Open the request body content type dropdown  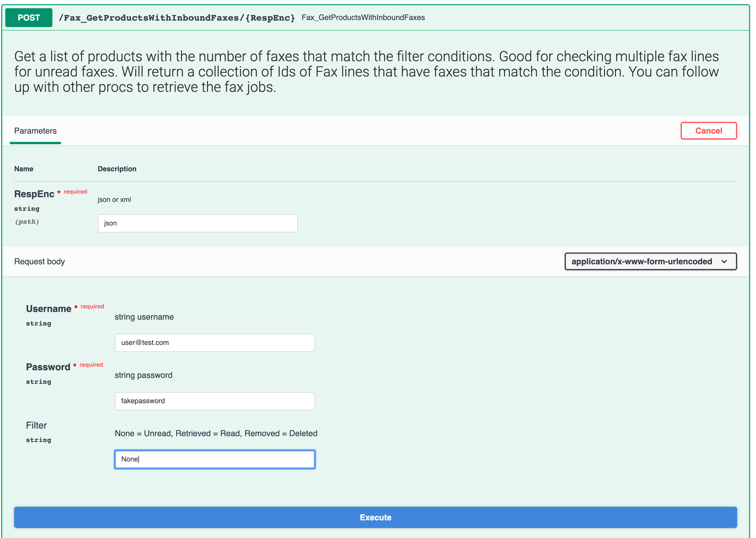[641, 261]
